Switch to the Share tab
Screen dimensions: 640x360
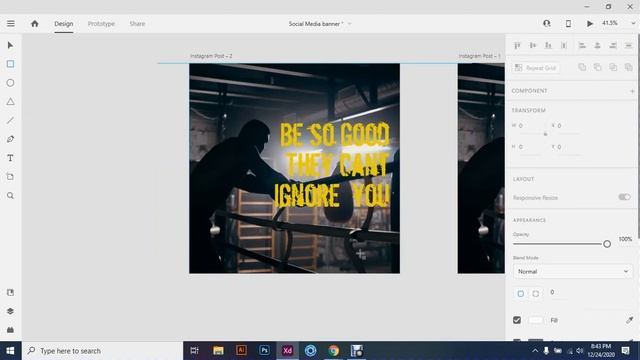point(137,24)
